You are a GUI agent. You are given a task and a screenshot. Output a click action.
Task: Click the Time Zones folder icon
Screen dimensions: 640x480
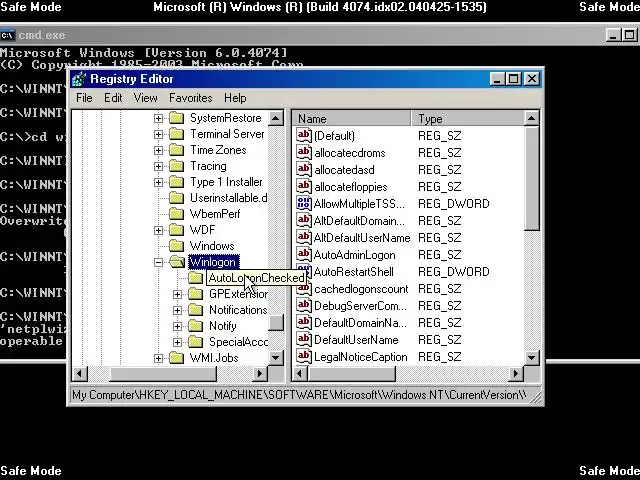pyautogui.click(x=176, y=150)
